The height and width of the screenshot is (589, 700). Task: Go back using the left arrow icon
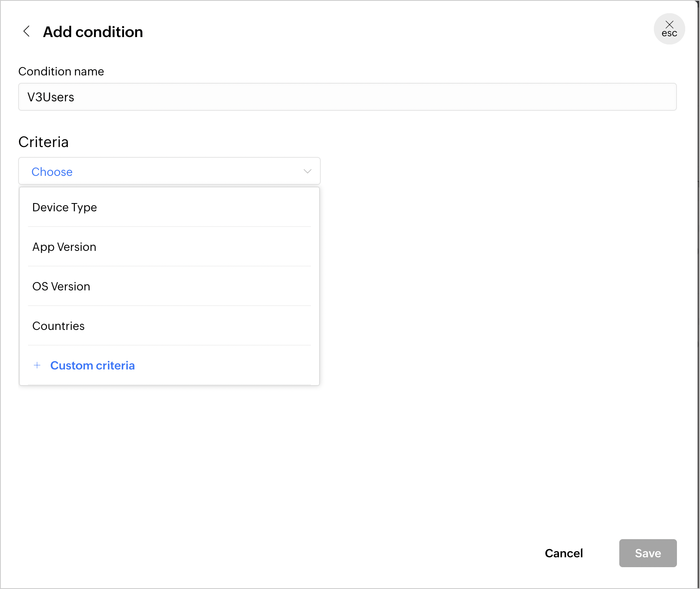point(27,31)
